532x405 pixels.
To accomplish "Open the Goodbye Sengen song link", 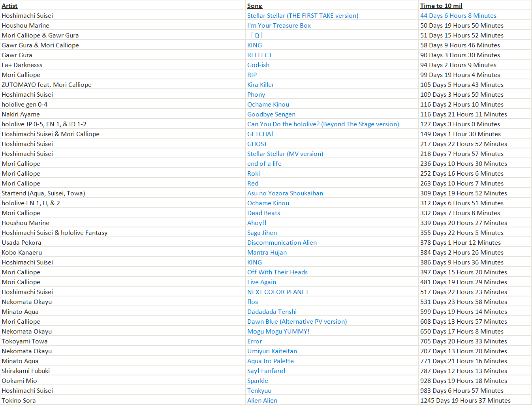I will tap(271, 114).
